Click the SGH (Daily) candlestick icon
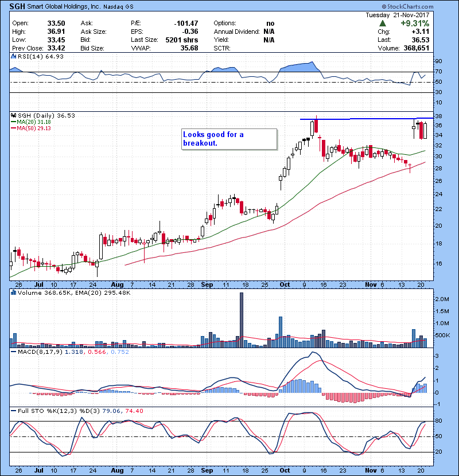 (x=13, y=115)
